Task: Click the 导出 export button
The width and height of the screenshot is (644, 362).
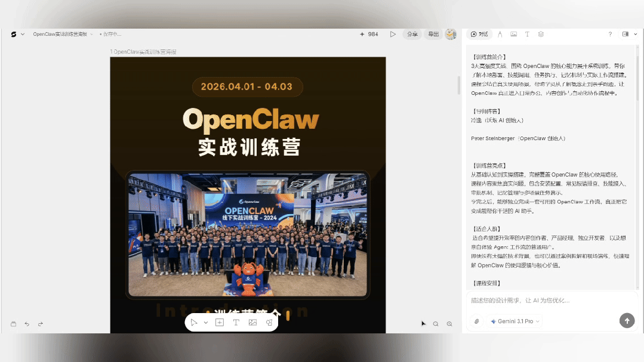Action: 433,34
